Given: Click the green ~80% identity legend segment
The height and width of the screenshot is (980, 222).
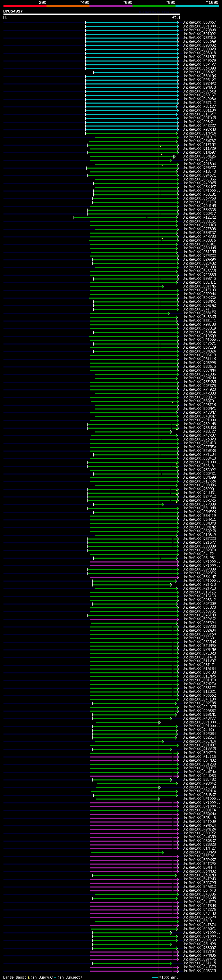Looking at the screenshot, I should 154,6.
